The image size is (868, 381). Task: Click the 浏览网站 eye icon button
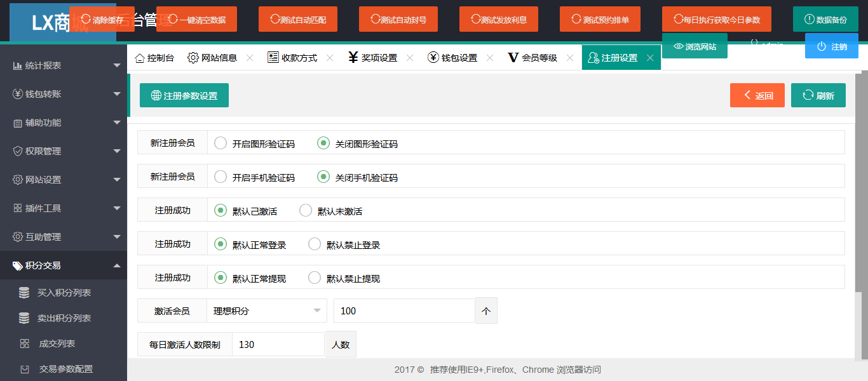click(x=694, y=46)
